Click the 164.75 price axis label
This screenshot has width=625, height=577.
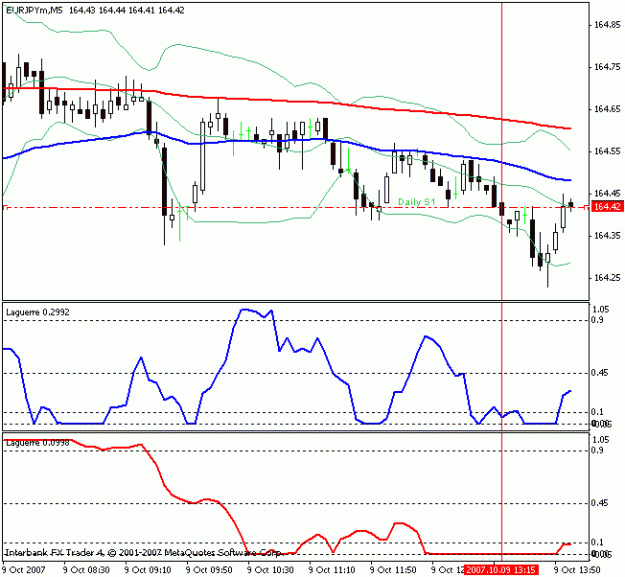click(607, 67)
